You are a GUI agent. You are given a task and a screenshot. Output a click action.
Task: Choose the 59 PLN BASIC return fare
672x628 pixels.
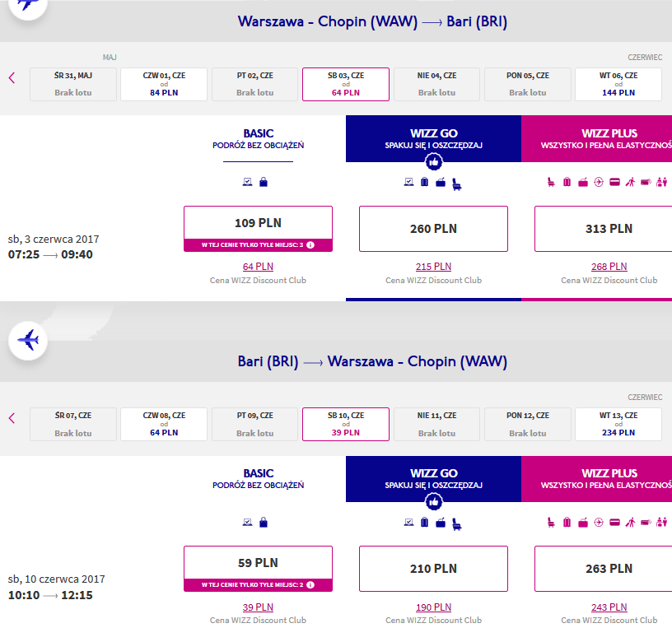pos(258,569)
